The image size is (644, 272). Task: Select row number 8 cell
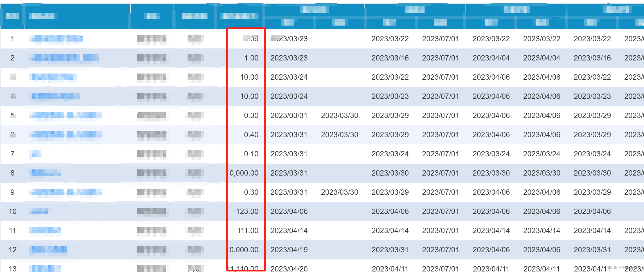point(13,173)
